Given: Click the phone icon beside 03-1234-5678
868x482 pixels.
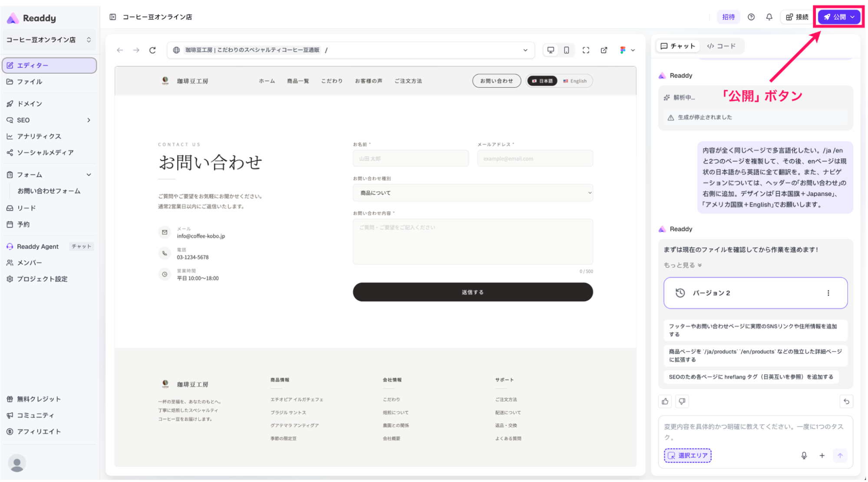Looking at the screenshot, I should [x=165, y=253].
